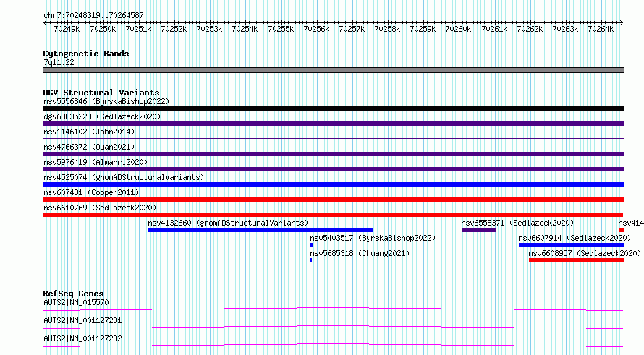Screen dimensions: 644x355
Task: Click the small blue nsv5403517 marker
Action: (x=311, y=245)
